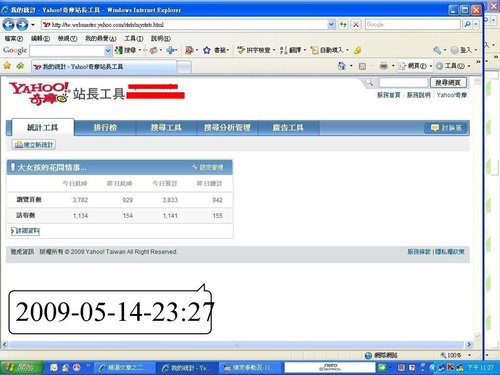Click the 討論區 button at right of tabs
The height and width of the screenshot is (375, 500).
(446, 128)
